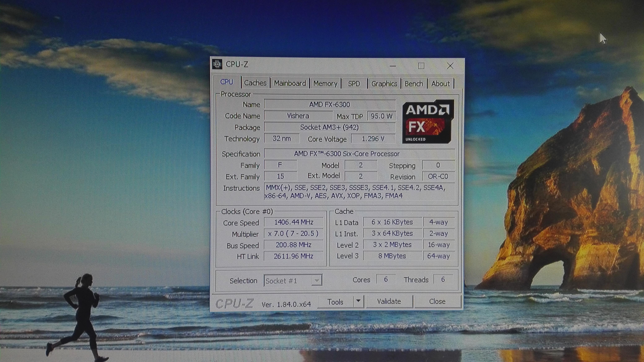Click the Tools button
Screen dimensions: 644x362
point(335,302)
